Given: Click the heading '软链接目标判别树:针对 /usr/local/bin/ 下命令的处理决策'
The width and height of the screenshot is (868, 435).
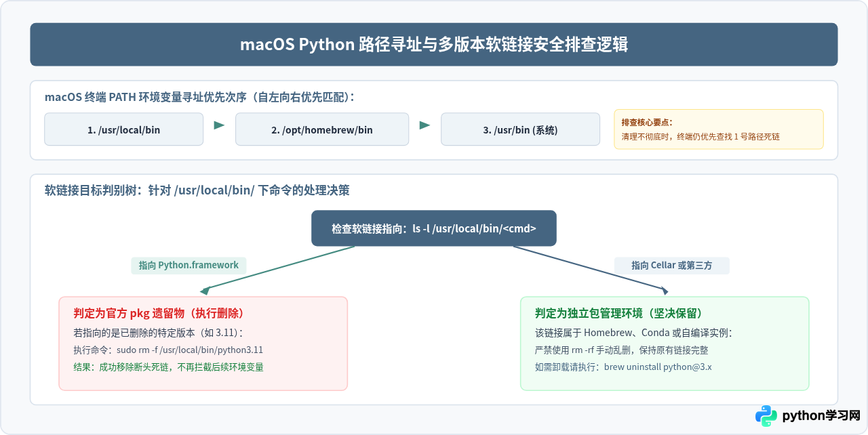Looking at the screenshot, I should (197, 190).
